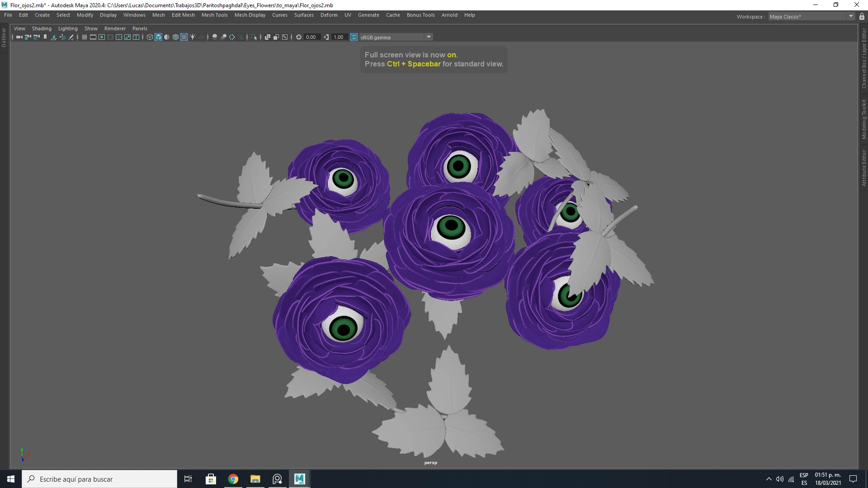Click the Use All Lights icon
Viewport: 868px width, 488px height.
pyautogui.click(x=193, y=37)
